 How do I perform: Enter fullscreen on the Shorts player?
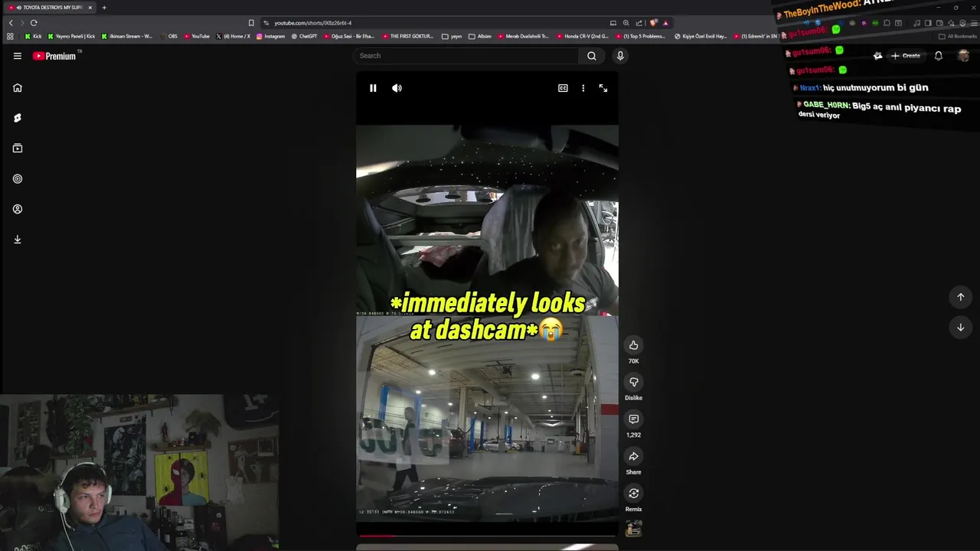click(x=603, y=88)
